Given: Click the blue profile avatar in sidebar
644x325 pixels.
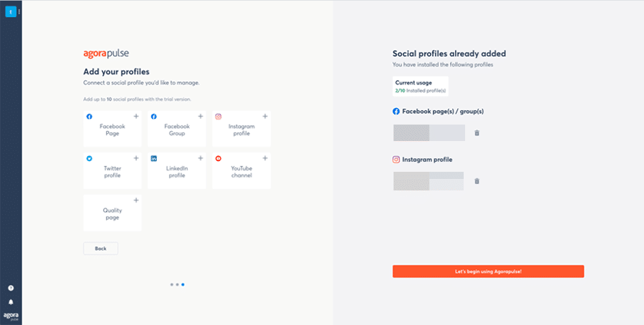Looking at the screenshot, I should [x=11, y=12].
